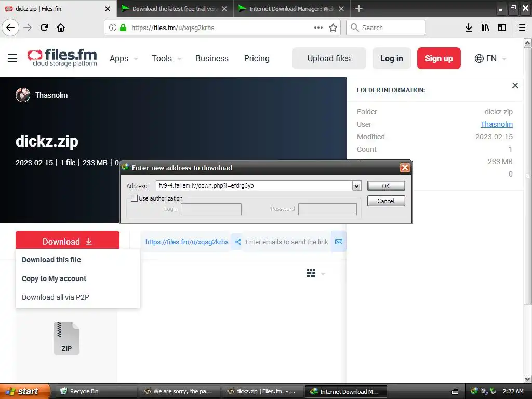Image resolution: width=532 pixels, height=399 pixels.
Task: Switch to Recycle Bin taskbar window
Action: tap(96, 391)
